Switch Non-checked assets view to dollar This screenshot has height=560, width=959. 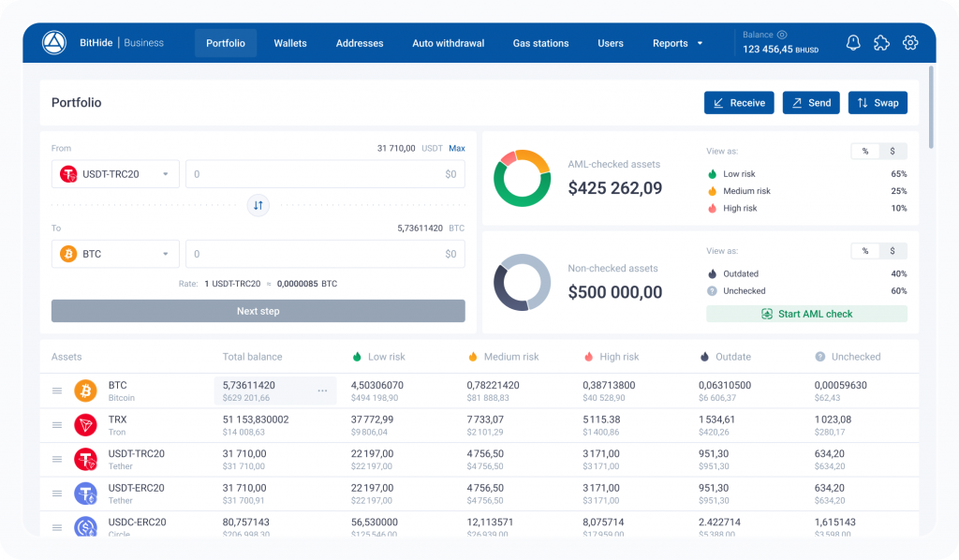pos(893,251)
